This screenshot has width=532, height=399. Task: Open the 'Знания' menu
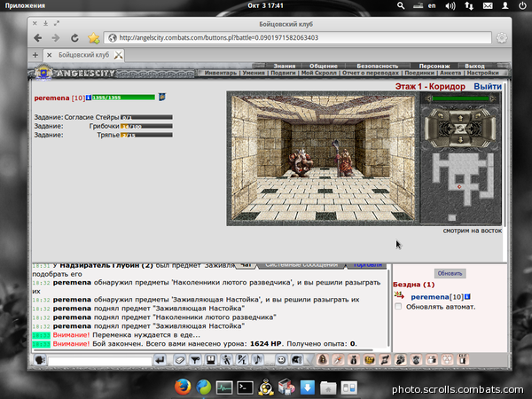tap(285, 66)
